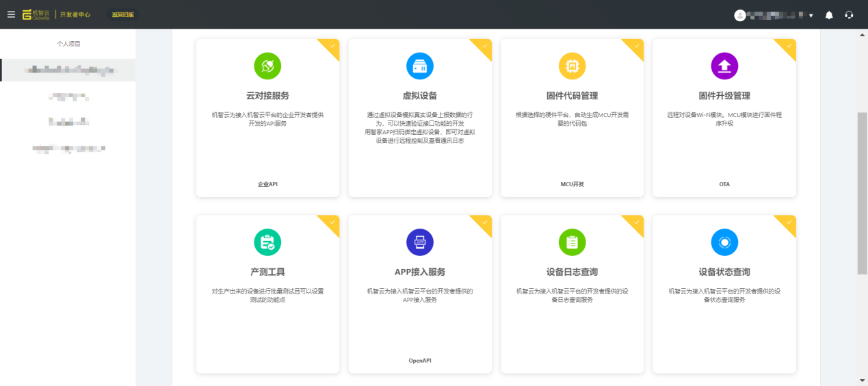Click the headset support icon
Screen dimensions: 868x386
[x=849, y=15]
